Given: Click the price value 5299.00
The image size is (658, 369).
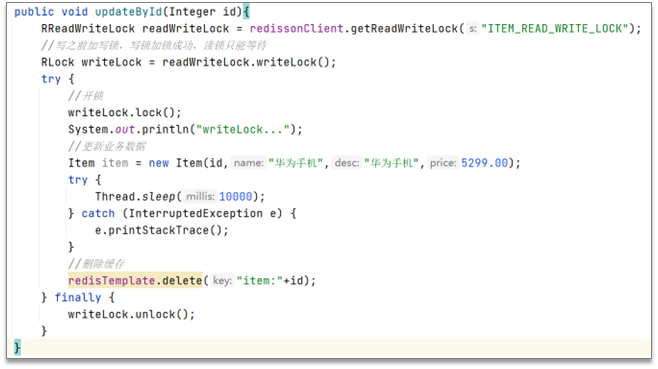Looking at the screenshot, I should click(x=484, y=163).
